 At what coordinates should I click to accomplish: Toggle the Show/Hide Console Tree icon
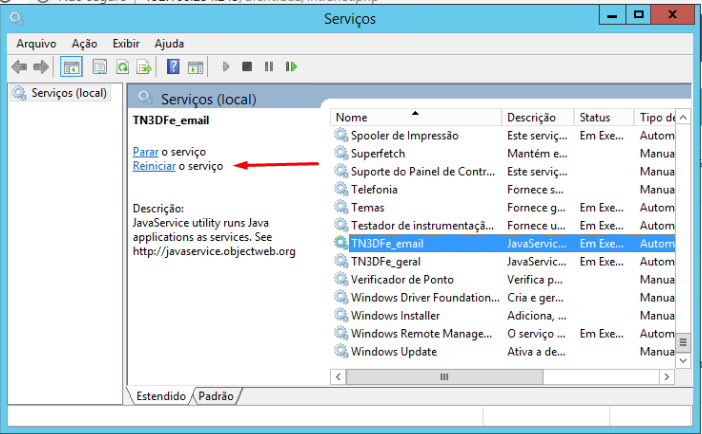71,67
